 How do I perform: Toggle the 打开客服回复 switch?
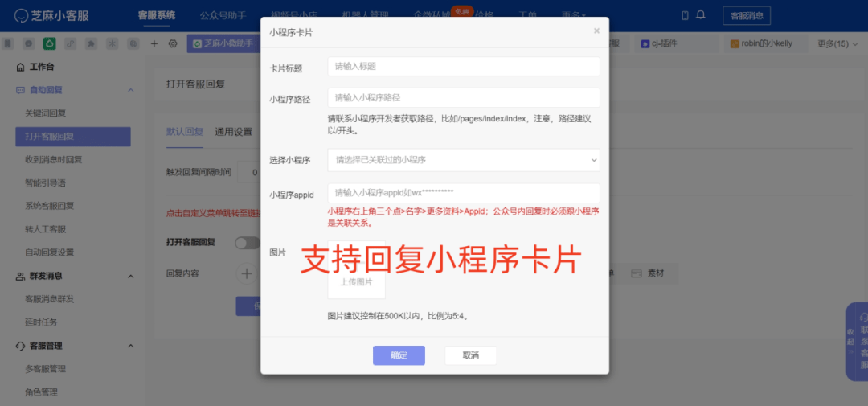[x=246, y=242]
